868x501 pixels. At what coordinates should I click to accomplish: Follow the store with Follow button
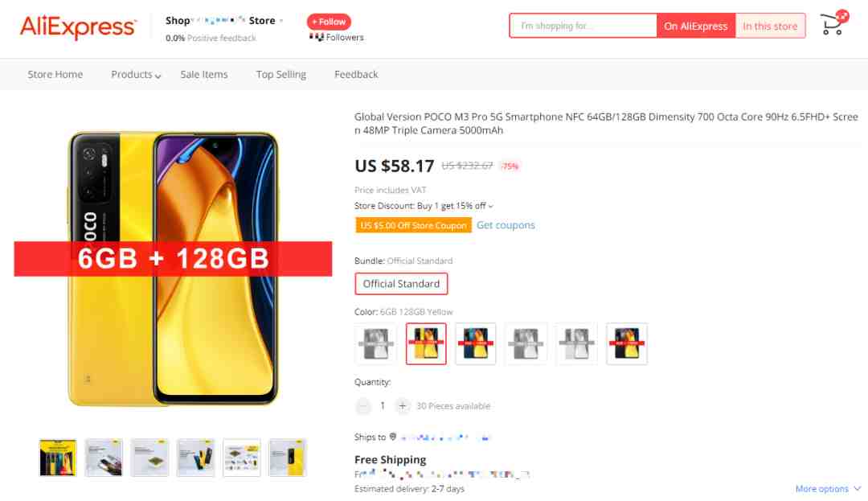click(329, 22)
